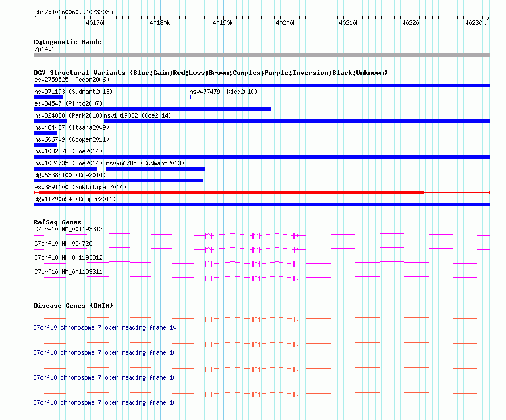Click the tiny blue mark under nsv477479
Screen dimensions: 506x420
(x=190, y=97)
